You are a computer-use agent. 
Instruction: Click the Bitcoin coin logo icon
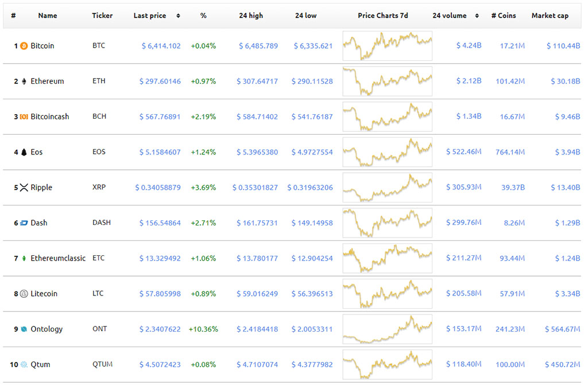click(24, 46)
